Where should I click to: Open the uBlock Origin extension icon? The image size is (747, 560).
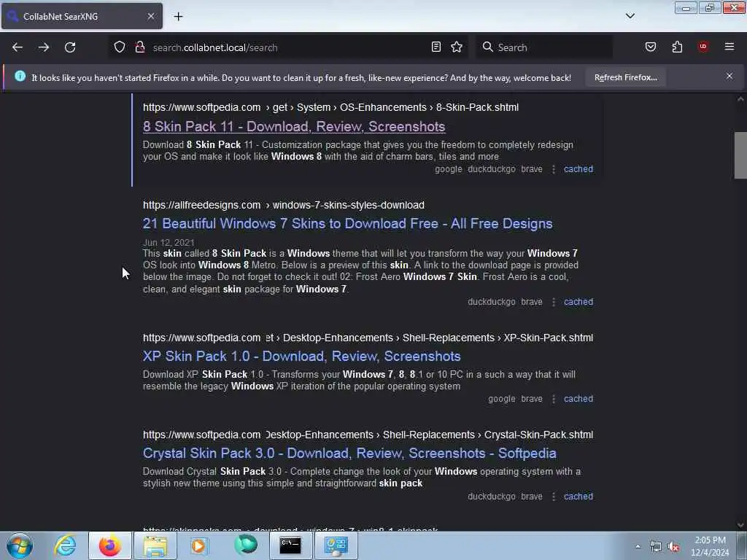pyautogui.click(x=703, y=46)
